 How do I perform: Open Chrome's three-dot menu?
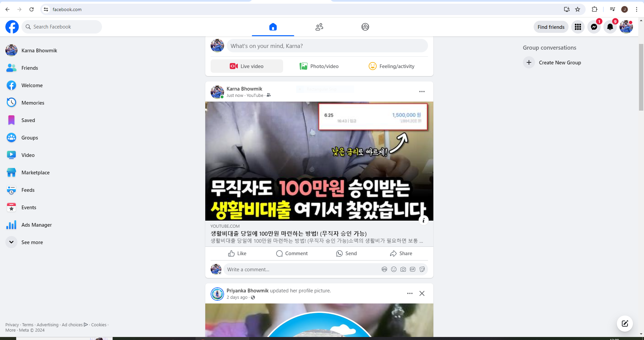(x=637, y=9)
